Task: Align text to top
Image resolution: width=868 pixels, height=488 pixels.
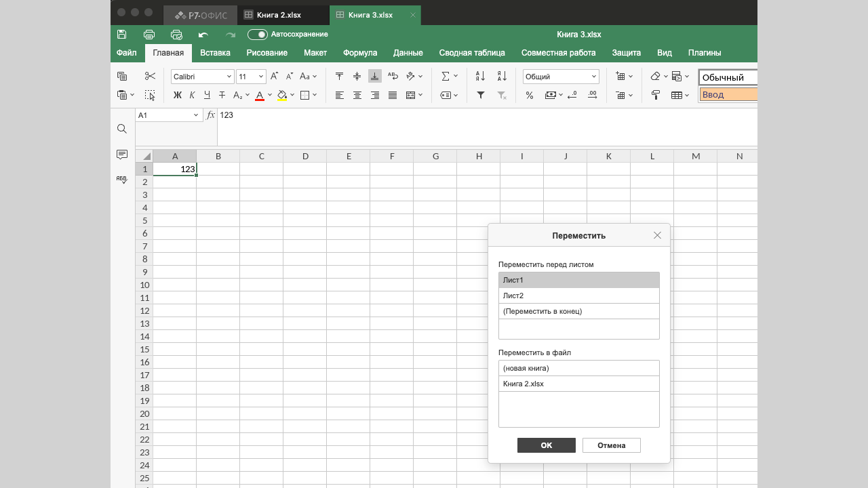Action: (x=340, y=77)
